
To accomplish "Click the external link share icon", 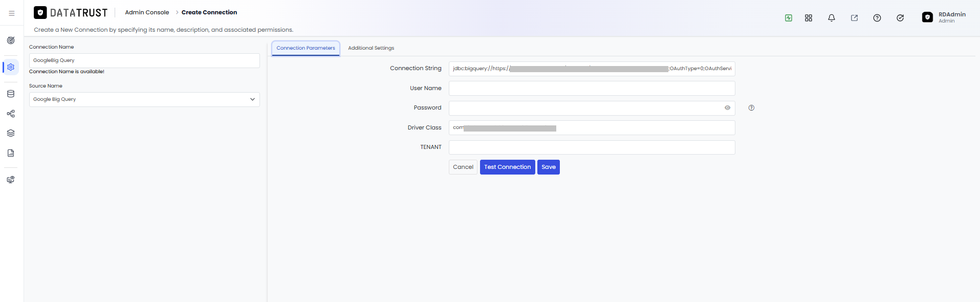I will tap(854, 18).
